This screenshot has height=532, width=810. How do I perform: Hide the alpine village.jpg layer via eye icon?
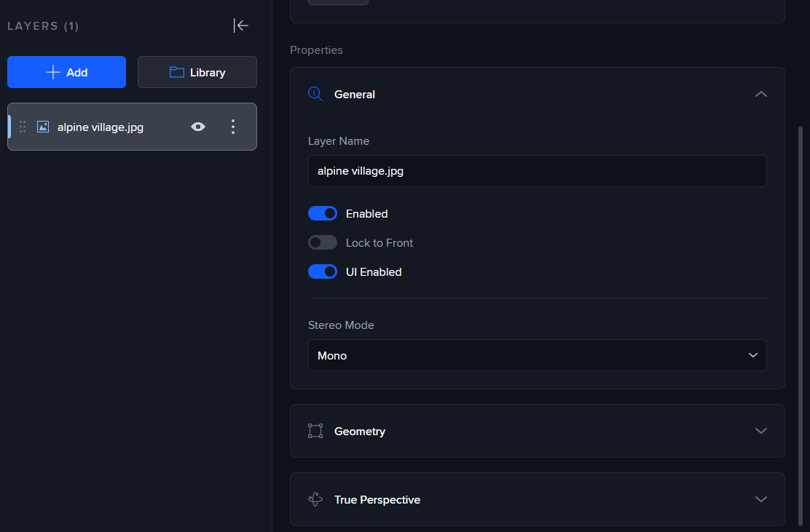pos(198,127)
